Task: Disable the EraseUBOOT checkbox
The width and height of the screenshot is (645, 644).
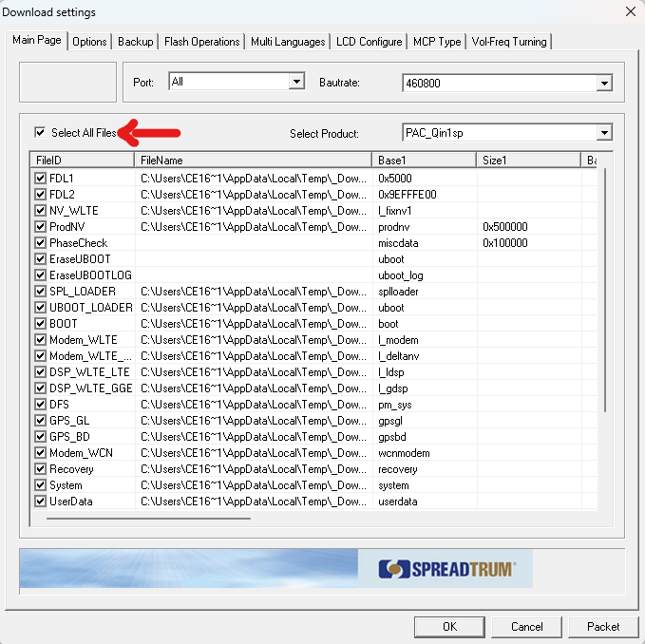Action: click(x=40, y=258)
